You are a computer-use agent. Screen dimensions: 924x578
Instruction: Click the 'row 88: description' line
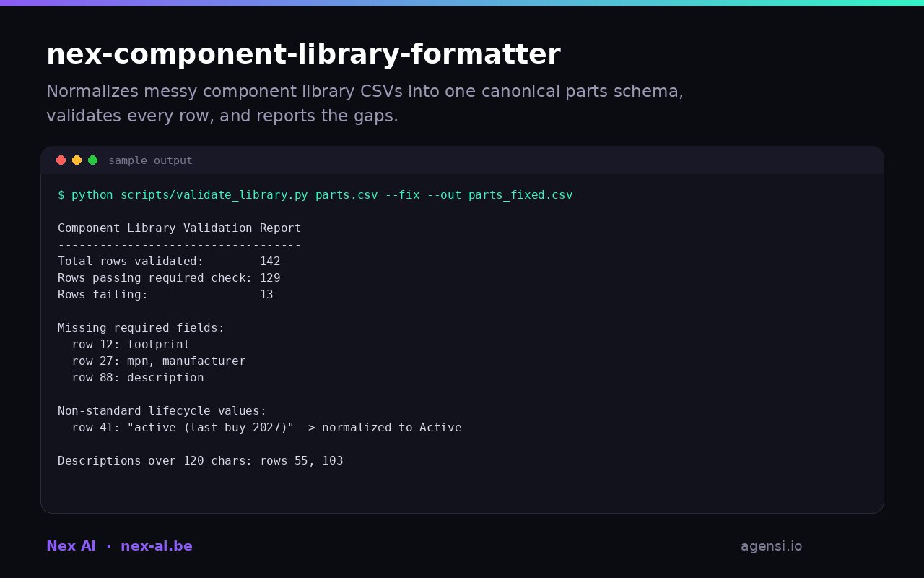(137, 378)
